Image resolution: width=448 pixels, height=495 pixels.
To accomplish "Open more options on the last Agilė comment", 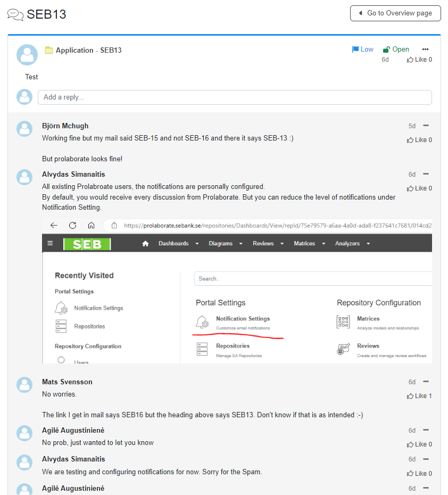I will click(x=426, y=488).
